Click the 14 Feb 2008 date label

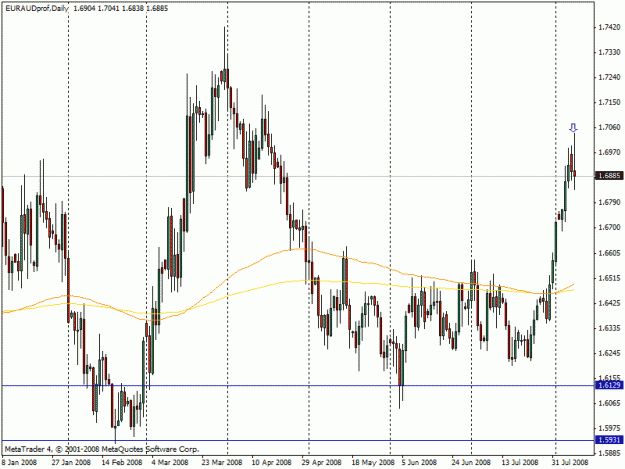pyautogui.click(x=122, y=463)
